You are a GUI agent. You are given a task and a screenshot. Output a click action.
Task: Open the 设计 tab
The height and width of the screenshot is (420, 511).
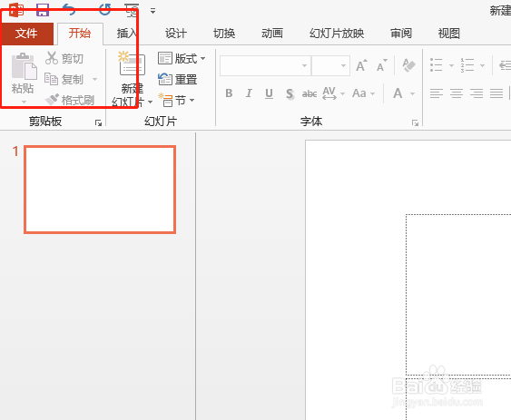coord(176,34)
